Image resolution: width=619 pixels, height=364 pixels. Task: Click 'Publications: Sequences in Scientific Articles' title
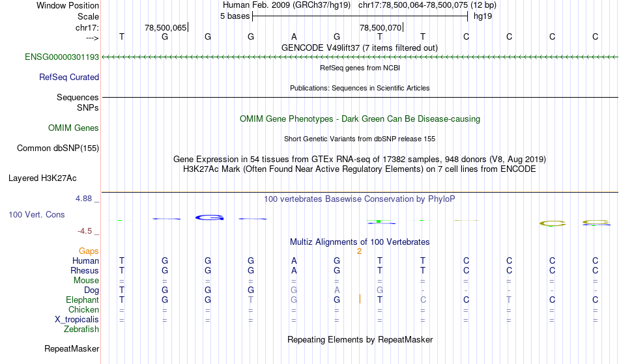click(x=360, y=88)
